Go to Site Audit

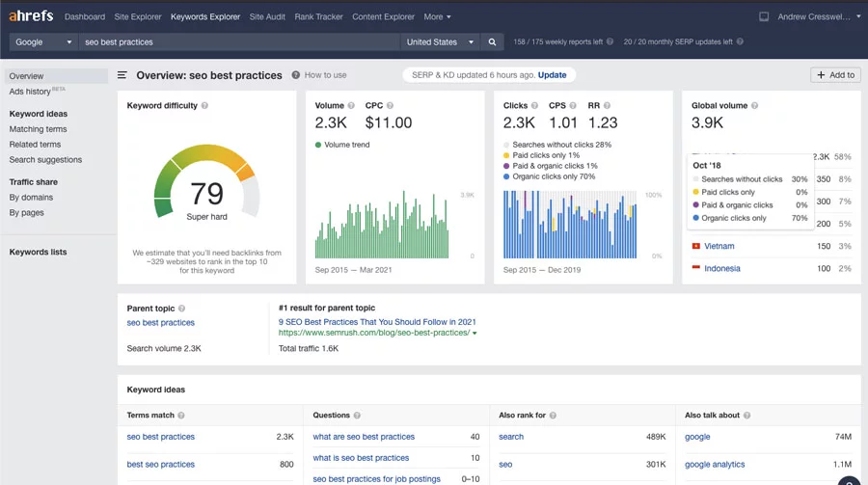[x=267, y=16]
